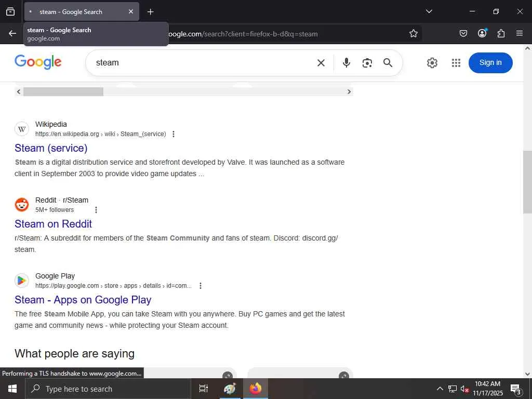This screenshot has width=532, height=399.
Task: Click the scrollbar down arrow
Action: point(528,374)
